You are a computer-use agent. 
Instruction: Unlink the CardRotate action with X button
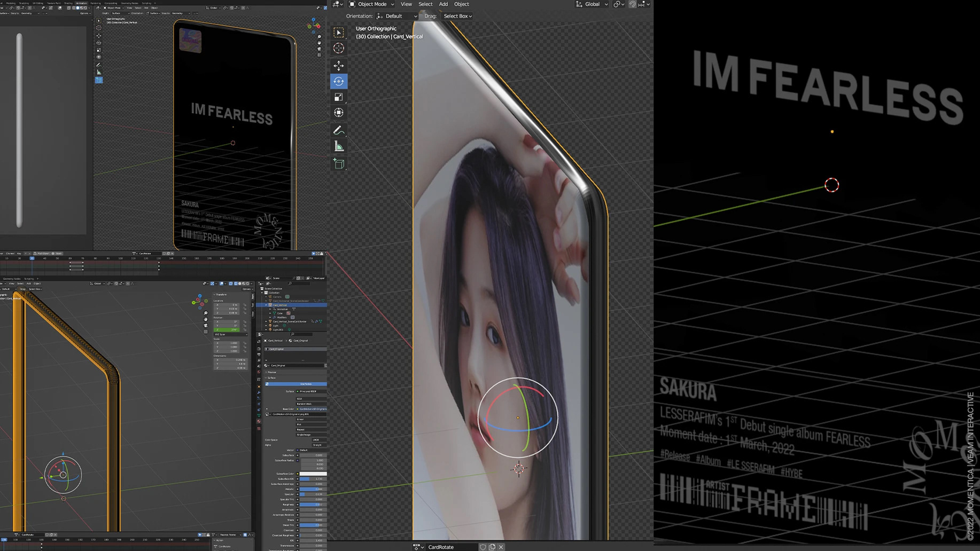tap(501, 547)
